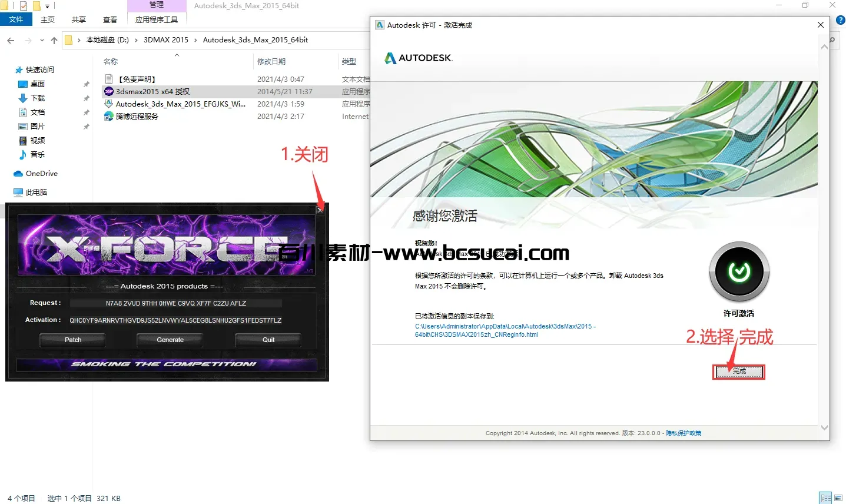Click the 许可激活 green checkmark icon
Image resolution: width=846 pixels, height=504 pixels.
click(739, 271)
